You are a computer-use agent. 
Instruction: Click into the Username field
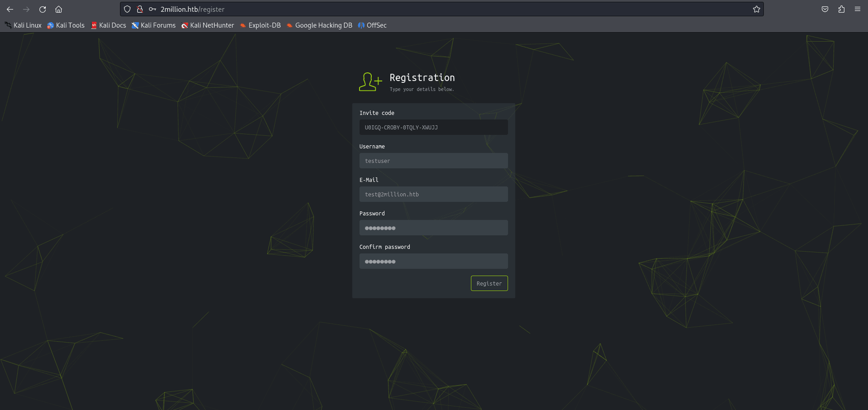click(433, 161)
